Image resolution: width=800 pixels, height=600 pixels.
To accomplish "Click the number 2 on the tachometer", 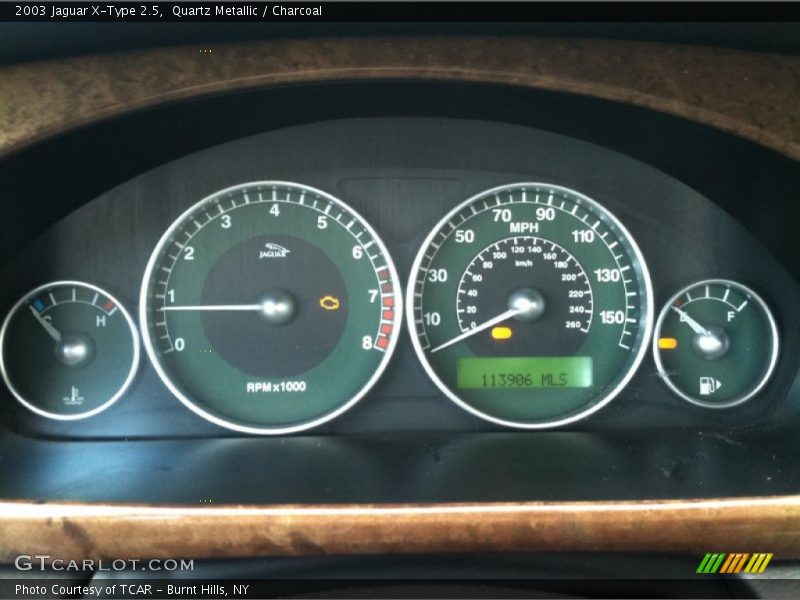I will [189, 253].
